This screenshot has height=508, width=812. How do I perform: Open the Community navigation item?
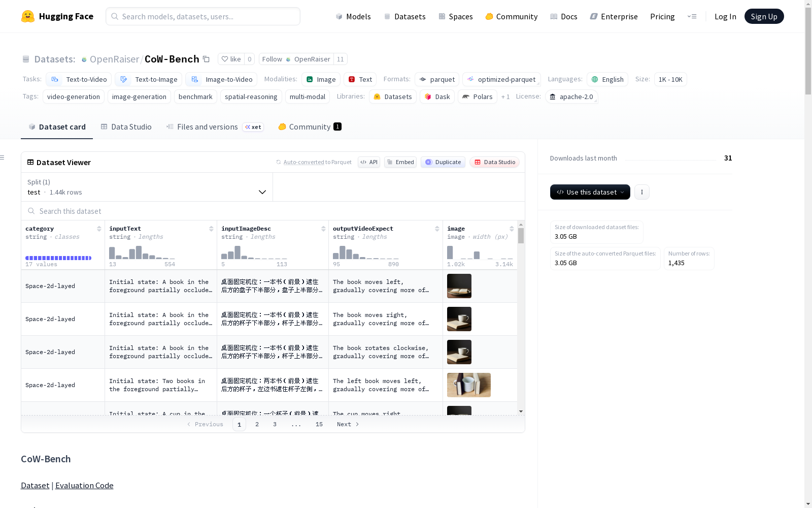pos(512,16)
